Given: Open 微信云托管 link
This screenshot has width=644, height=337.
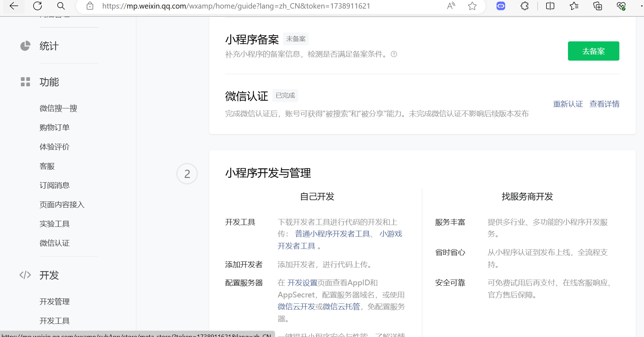Looking at the screenshot, I should coord(341,306).
